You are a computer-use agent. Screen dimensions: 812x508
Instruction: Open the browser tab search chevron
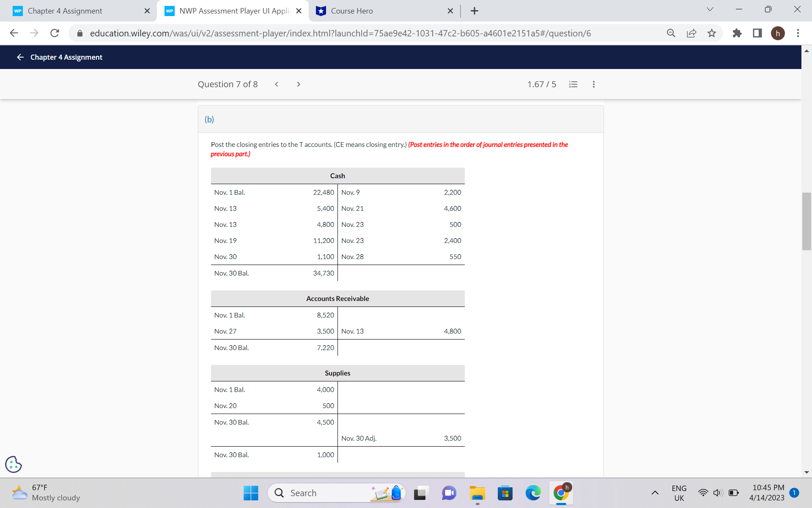(x=710, y=9)
